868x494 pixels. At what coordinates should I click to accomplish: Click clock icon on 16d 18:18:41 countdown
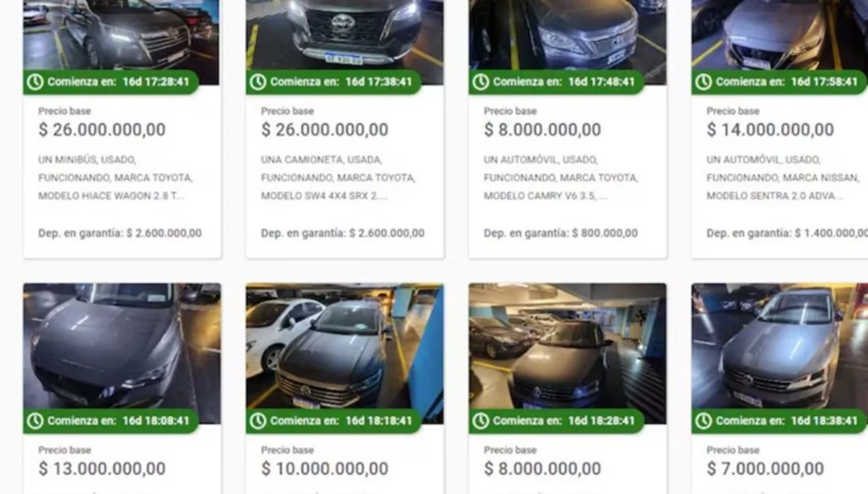258,421
